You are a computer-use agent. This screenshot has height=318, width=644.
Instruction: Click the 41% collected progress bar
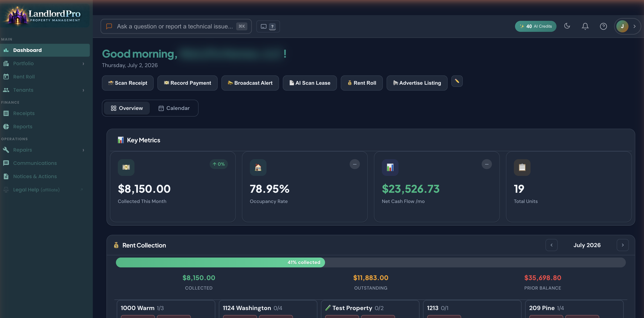point(370,262)
